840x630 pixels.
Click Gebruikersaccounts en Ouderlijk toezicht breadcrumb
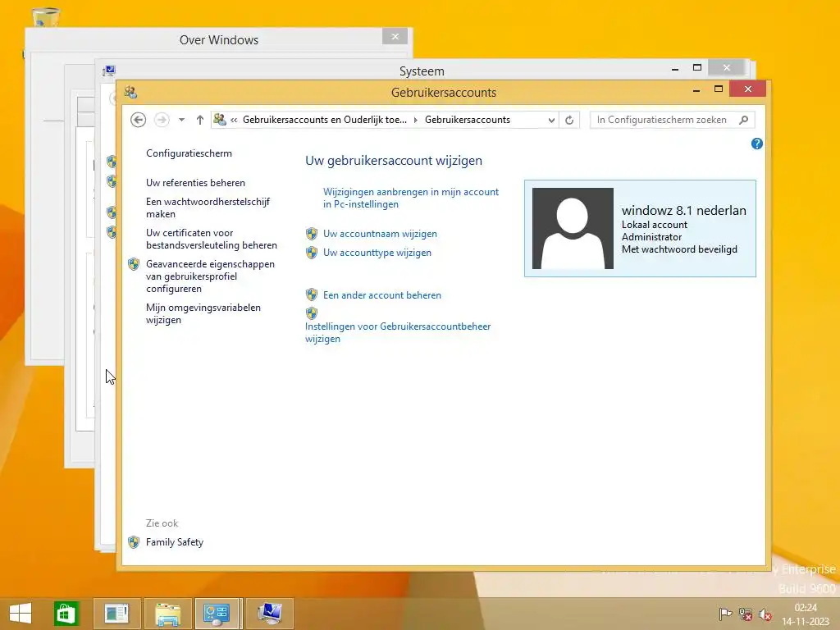pyautogui.click(x=325, y=120)
